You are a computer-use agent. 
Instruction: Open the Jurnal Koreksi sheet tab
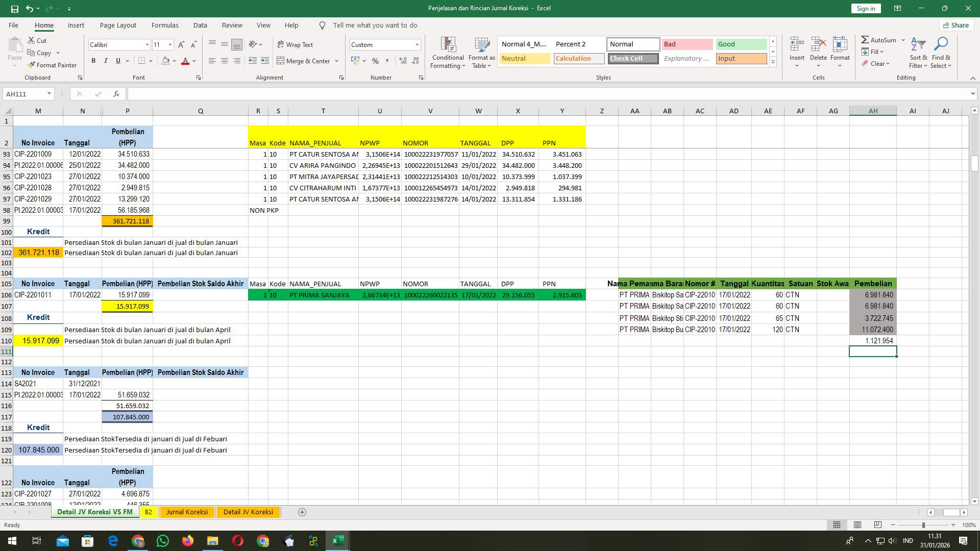tap(187, 512)
